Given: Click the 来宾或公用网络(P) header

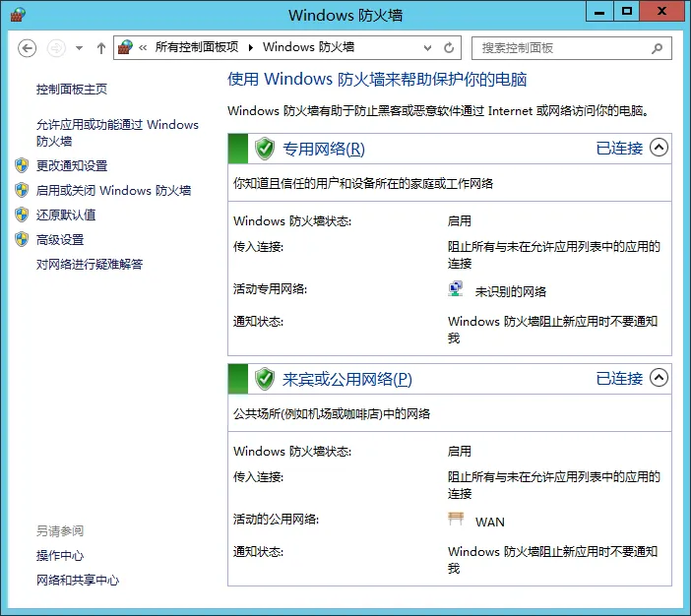Looking at the screenshot, I should (347, 379).
